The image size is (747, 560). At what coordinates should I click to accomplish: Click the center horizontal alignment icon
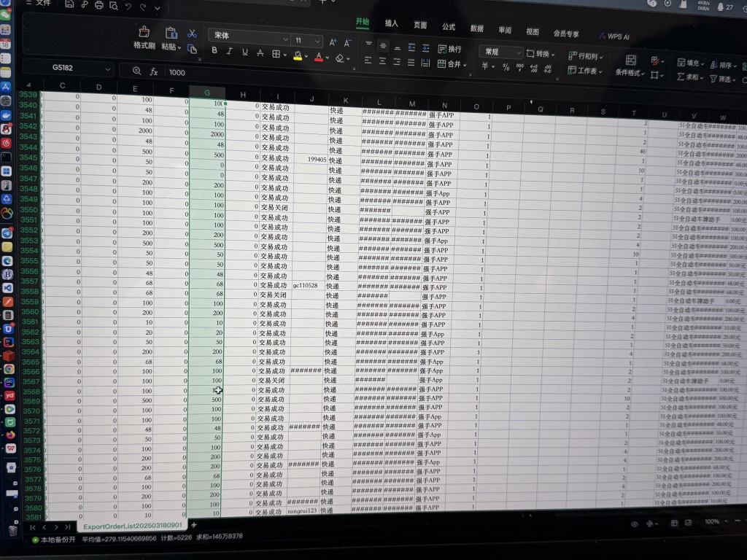click(x=383, y=62)
